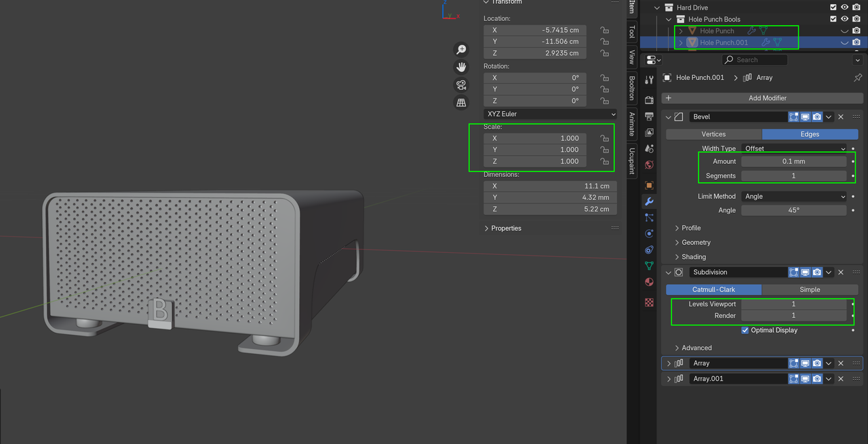Click the pin icon beside Array breadcrumb
868x444 pixels.
pyautogui.click(x=858, y=78)
